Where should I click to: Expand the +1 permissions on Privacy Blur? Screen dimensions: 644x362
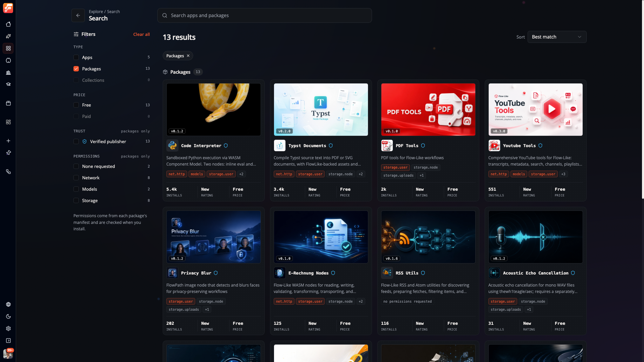click(x=207, y=309)
